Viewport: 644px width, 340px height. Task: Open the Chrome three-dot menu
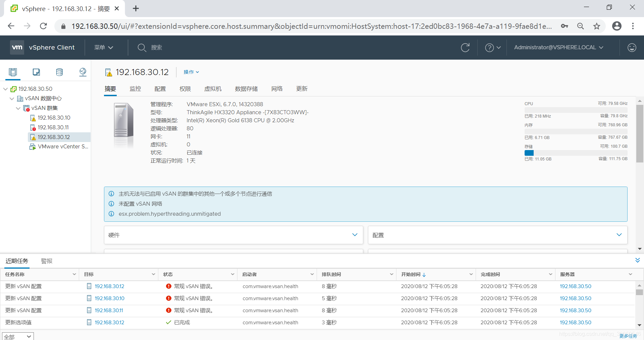[x=633, y=26]
